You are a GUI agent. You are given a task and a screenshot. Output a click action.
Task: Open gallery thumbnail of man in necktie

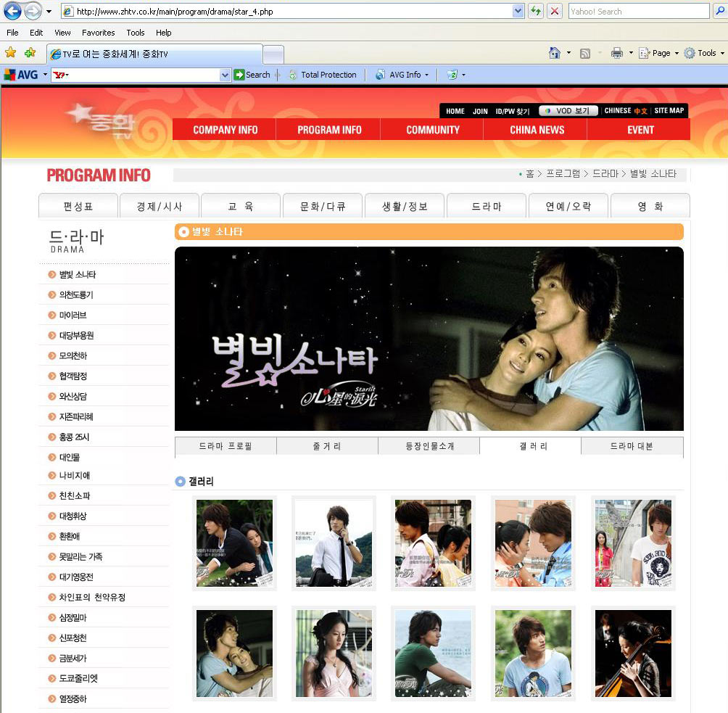tap(334, 543)
